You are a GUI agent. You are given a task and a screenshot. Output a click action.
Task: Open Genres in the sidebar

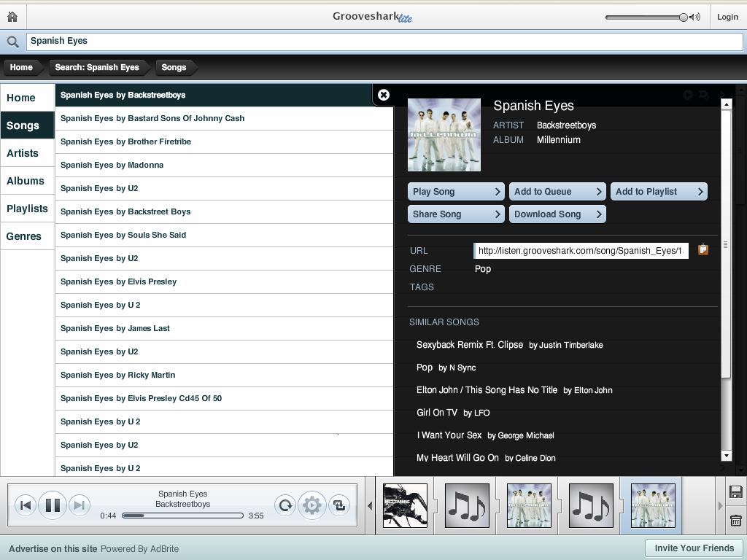click(28, 236)
